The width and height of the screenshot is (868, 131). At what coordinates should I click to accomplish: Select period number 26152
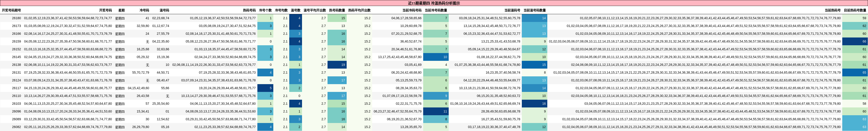tap(16, 49)
